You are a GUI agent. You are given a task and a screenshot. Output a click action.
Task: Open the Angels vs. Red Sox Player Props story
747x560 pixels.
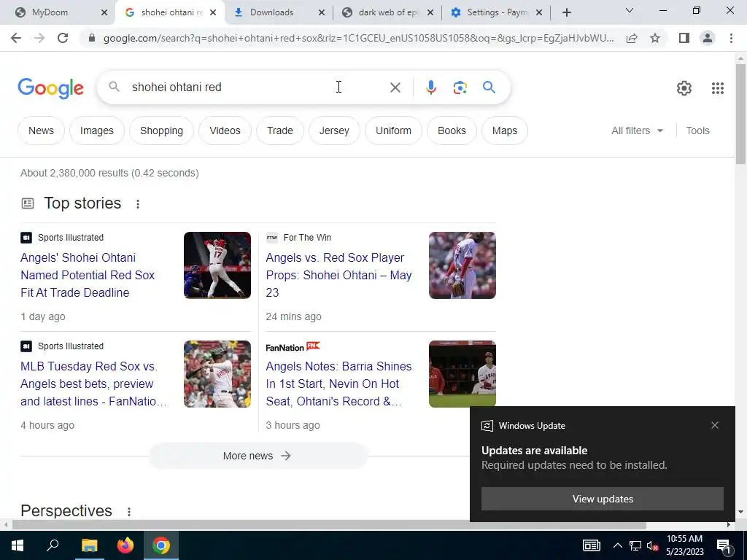click(x=338, y=275)
